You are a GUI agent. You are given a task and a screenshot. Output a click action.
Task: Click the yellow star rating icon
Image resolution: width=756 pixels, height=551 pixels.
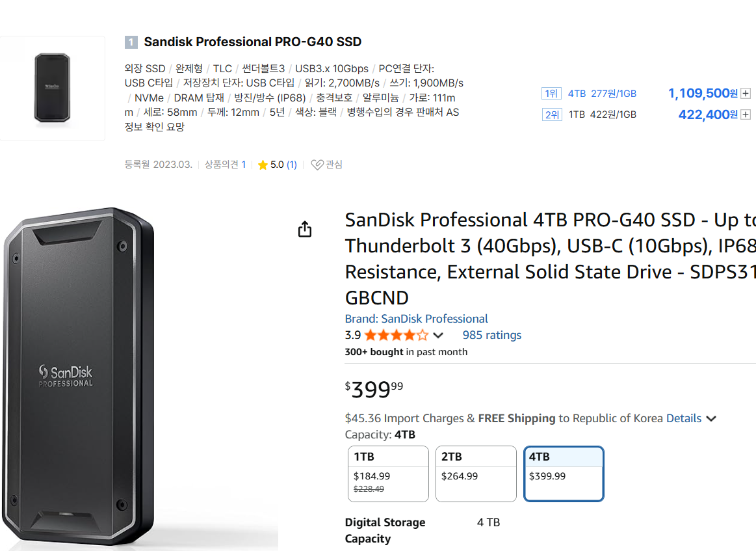pyautogui.click(x=263, y=165)
